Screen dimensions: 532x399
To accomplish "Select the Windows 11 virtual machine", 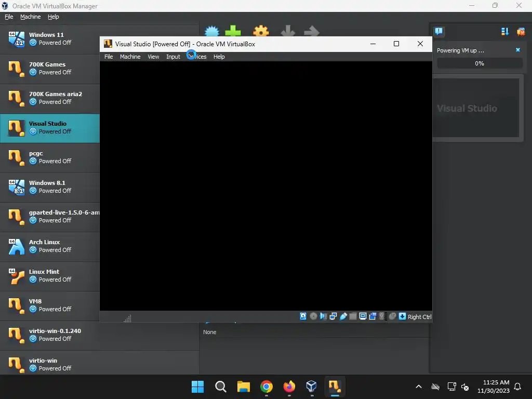I will click(50, 39).
